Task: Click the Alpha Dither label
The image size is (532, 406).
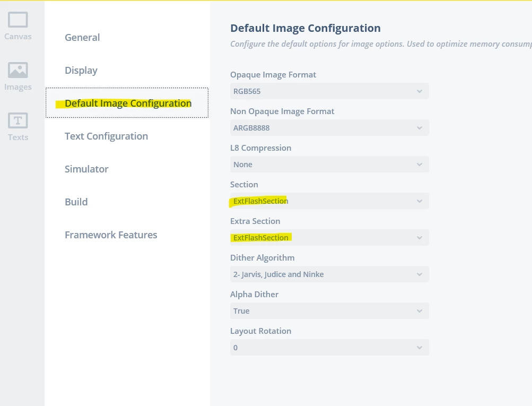Action: coord(254,295)
